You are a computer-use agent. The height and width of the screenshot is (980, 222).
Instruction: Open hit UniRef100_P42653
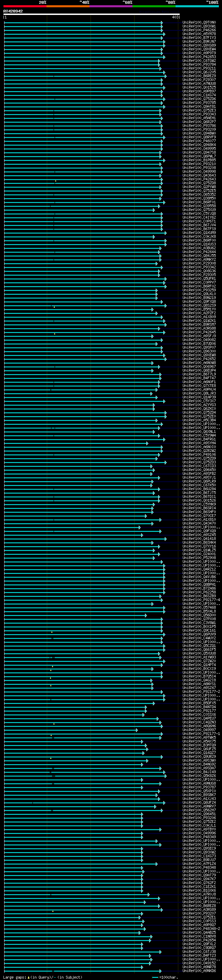(199, 57)
